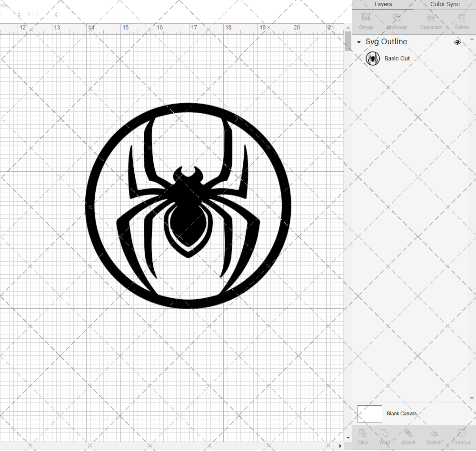Select the Slice tool
476x451 pixels.
pyautogui.click(x=363, y=437)
